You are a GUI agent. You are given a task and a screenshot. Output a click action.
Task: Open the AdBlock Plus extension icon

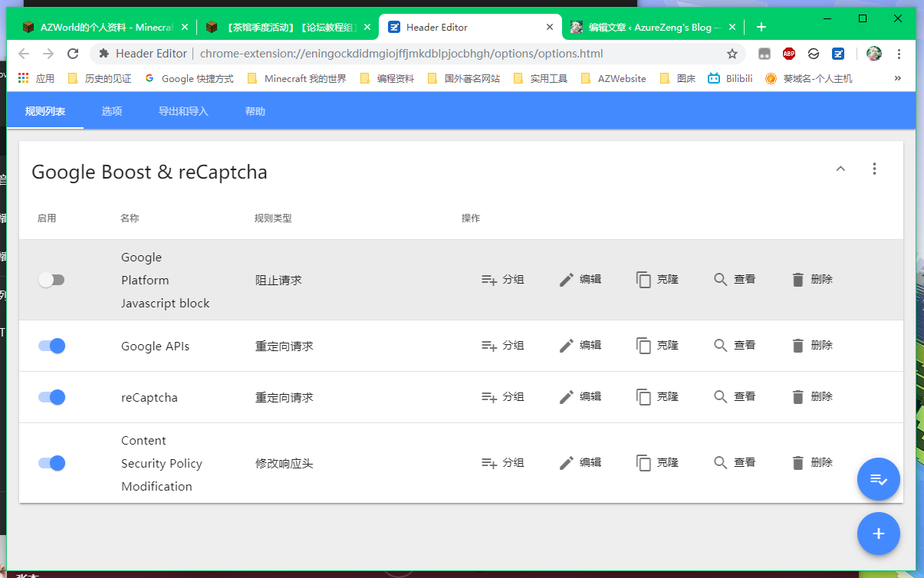coord(789,54)
